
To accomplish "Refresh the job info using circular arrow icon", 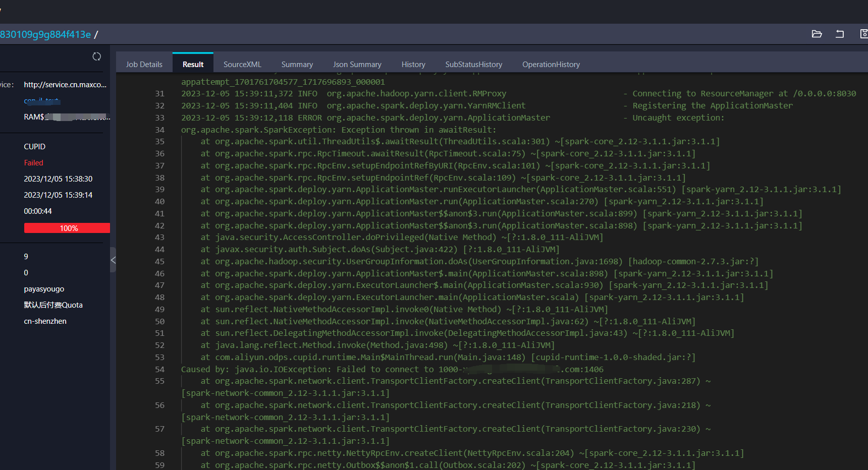I will pyautogui.click(x=97, y=56).
